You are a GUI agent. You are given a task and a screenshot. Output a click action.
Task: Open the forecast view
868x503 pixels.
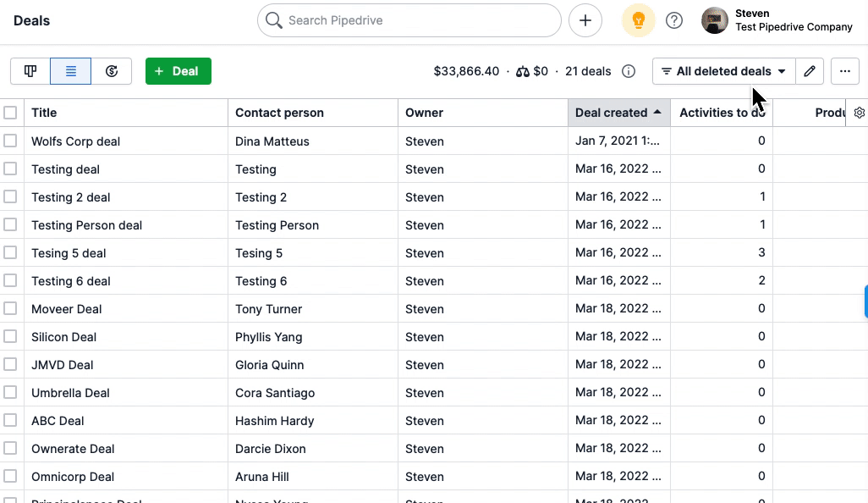pyautogui.click(x=112, y=71)
